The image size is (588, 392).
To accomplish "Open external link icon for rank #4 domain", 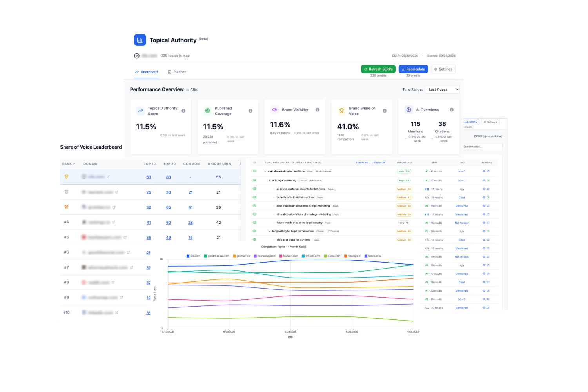I will 114,222.
